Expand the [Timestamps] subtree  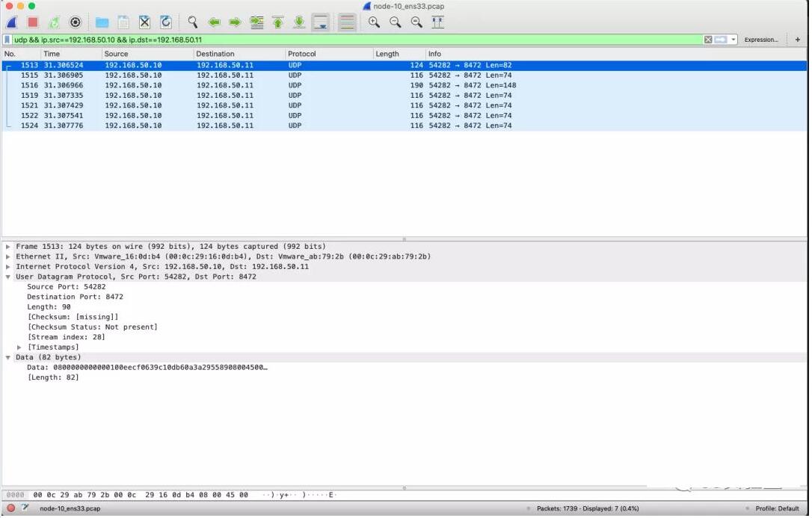19,348
